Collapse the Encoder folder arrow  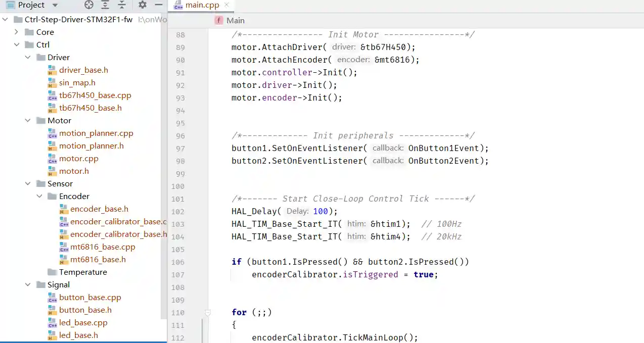click(39, 197)
